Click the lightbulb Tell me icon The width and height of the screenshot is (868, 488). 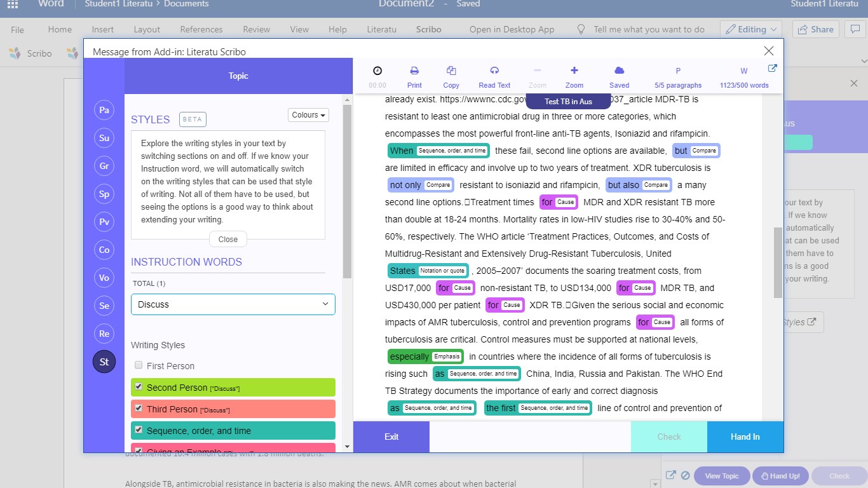point(580,29)
